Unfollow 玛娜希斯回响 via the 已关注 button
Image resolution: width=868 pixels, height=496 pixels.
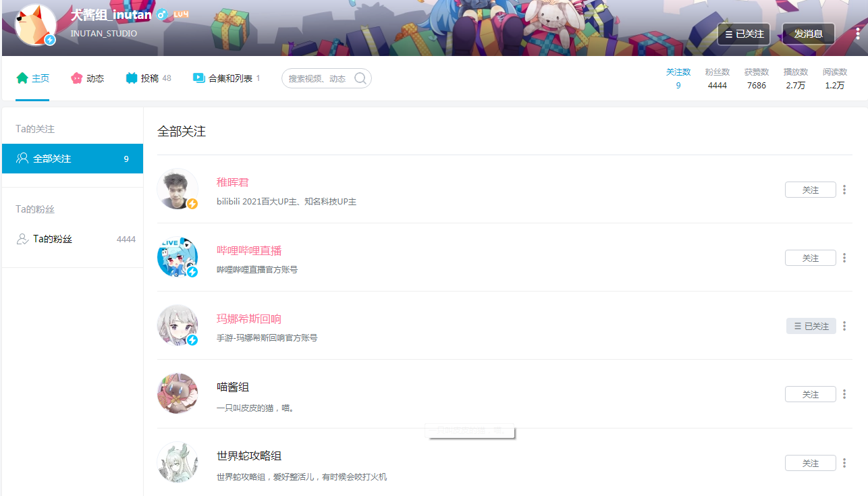pos(811,326)
